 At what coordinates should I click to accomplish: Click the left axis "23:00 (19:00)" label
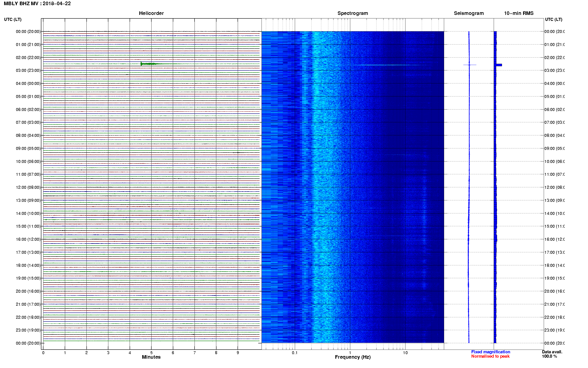(x=28, y=330)
